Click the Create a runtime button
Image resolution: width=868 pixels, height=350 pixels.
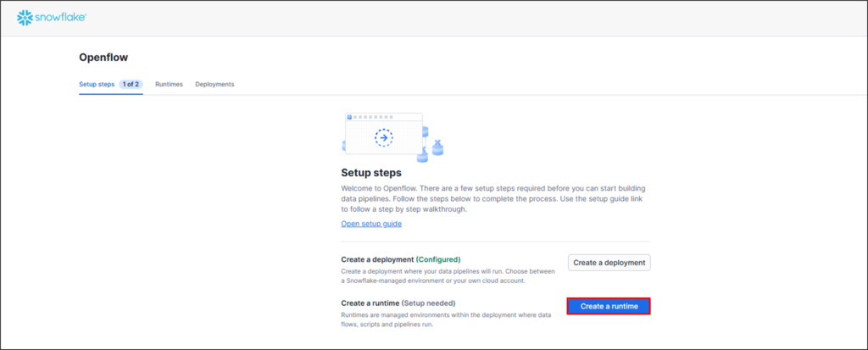point(609,306)
